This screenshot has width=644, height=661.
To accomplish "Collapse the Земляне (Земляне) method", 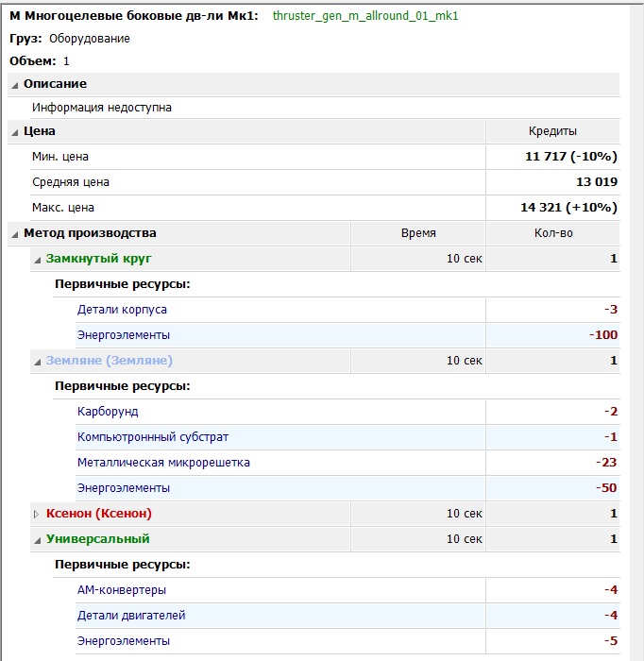I will click(x=38, y=361).
